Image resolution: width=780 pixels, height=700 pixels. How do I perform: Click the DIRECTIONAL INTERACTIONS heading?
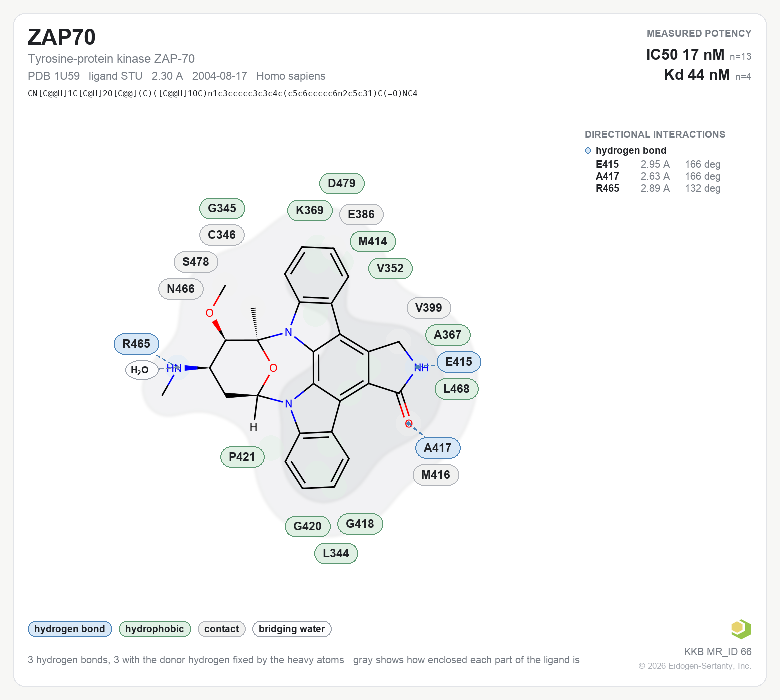(655, 134)
